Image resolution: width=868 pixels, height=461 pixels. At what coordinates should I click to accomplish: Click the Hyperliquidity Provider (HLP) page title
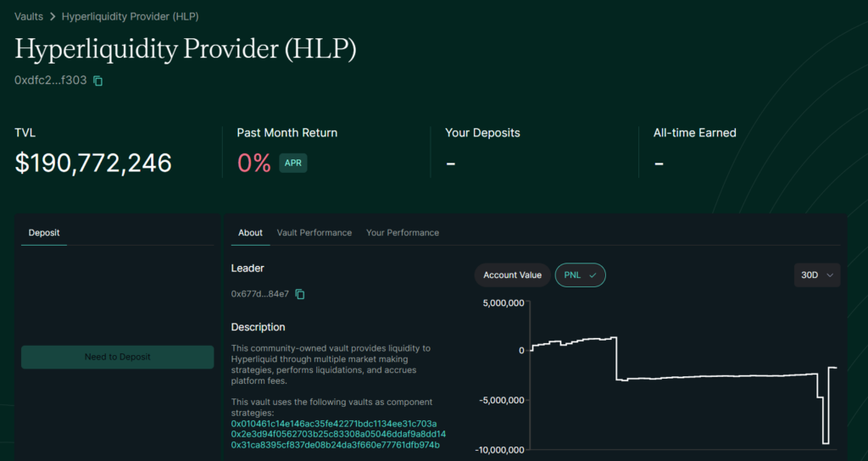click(x=186, y=48)
